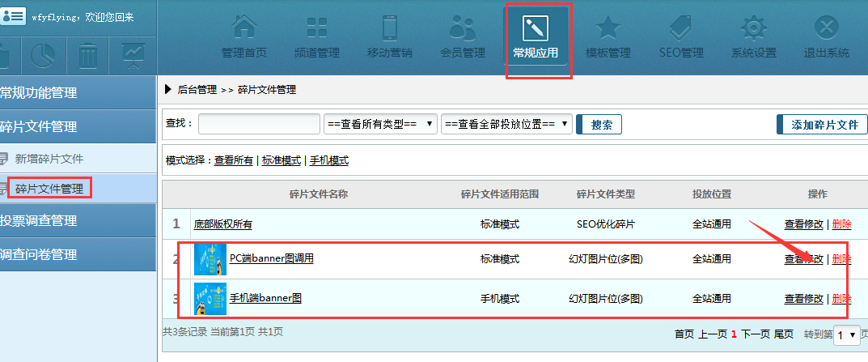Open 模板管理 star icon
The height and width of the screenshot is (362, 868).
pos(608,30)
